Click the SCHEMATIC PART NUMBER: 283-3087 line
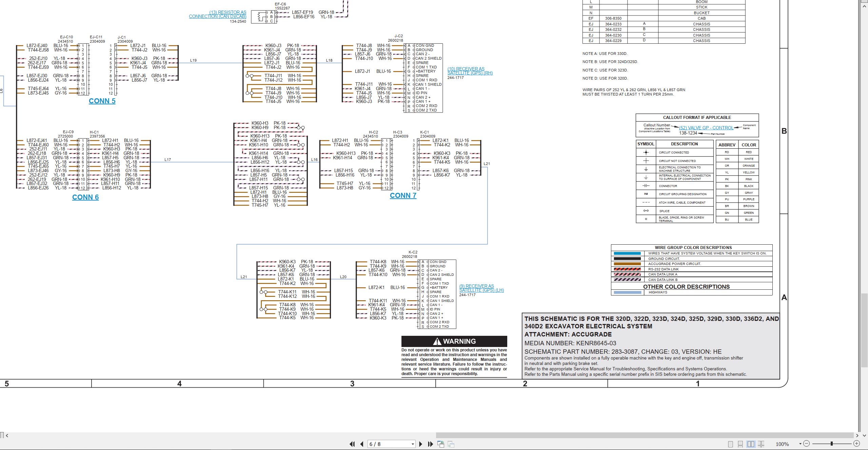Viewport: 868px width, 450px height. pos(623,352)
